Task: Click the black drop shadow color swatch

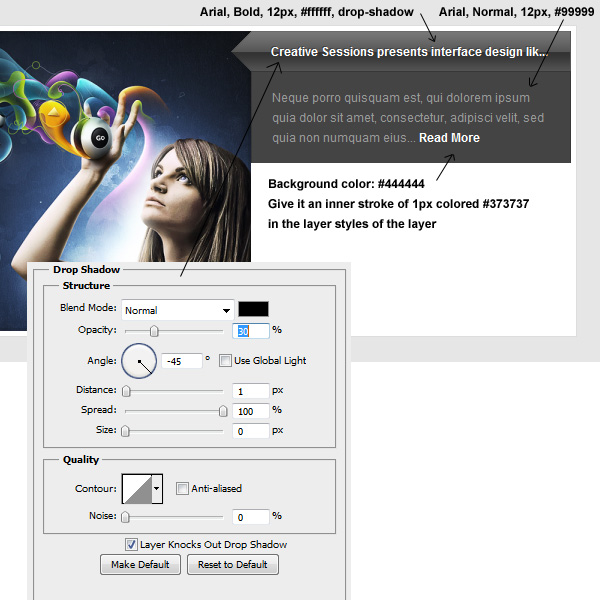Action: coord(253,309)
